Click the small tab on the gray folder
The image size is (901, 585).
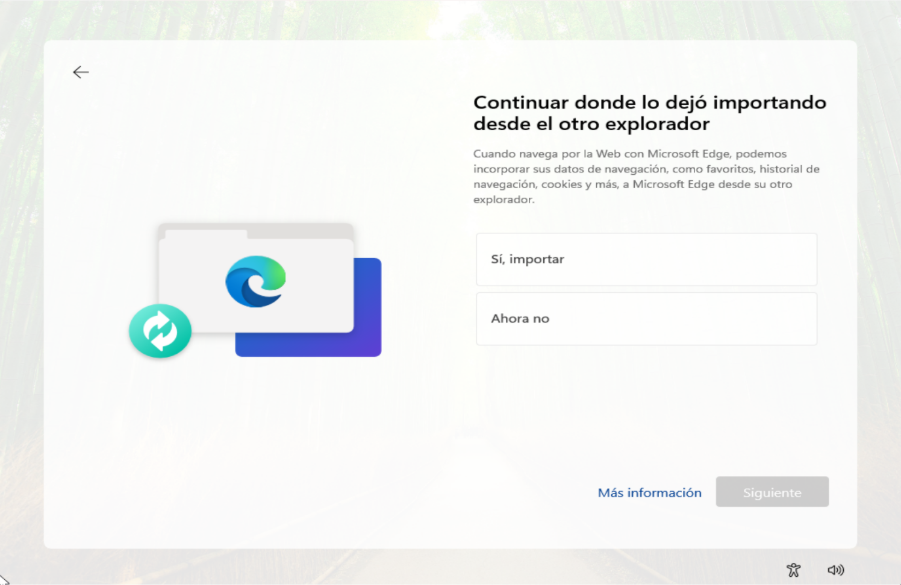click(x=203, y=235)
